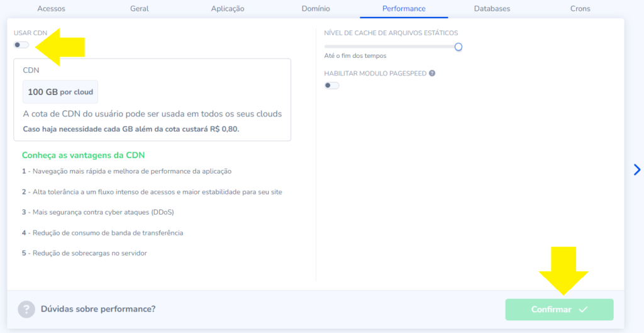644x333 pixels.
Task: Click the active Performance tab
Action: pos(404,9)
